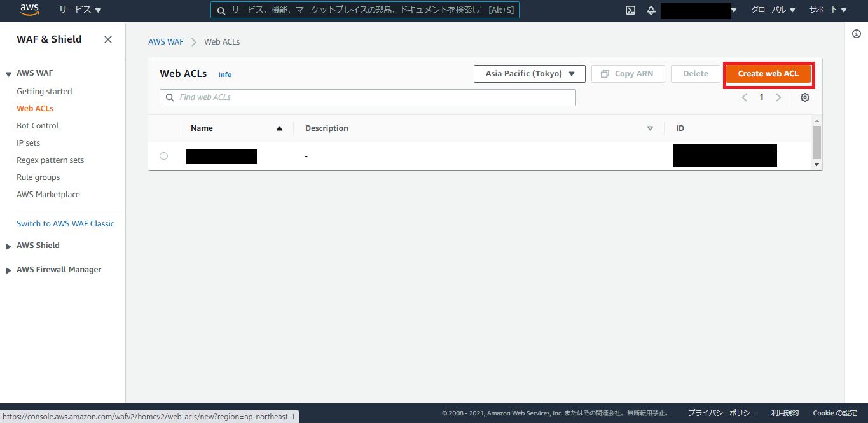The image size is (868, 423).
Task: Click the AWS logo home icon
Action: (x=30, y=9)
